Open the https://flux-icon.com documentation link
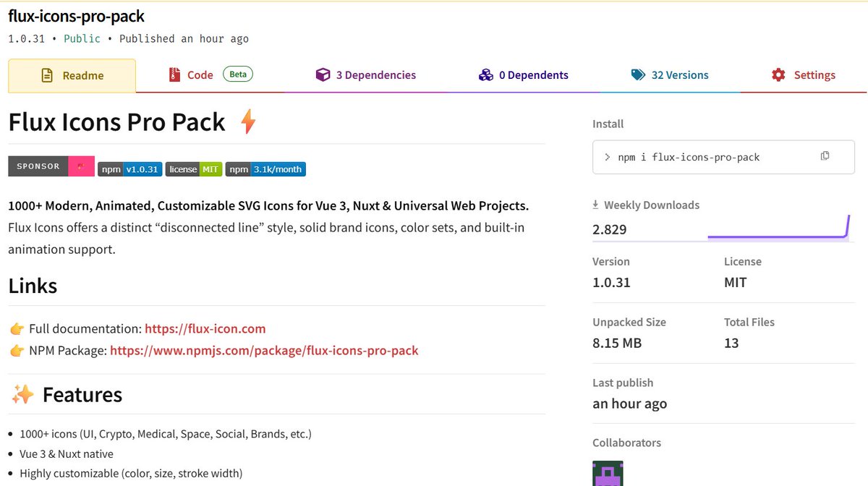Viewport: 868px width, 486px height. tap(205, 329)
